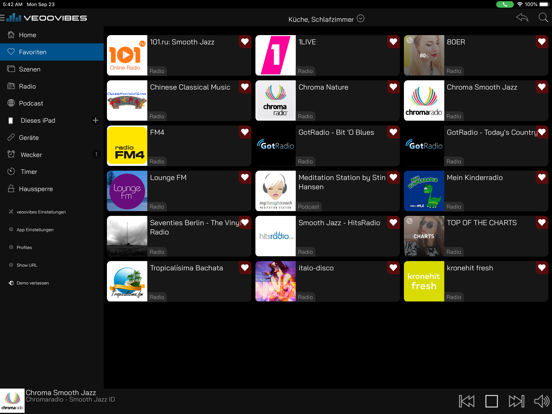Unfavorite 101.ru: Smooth Jazz heart

tap(245, 42)
